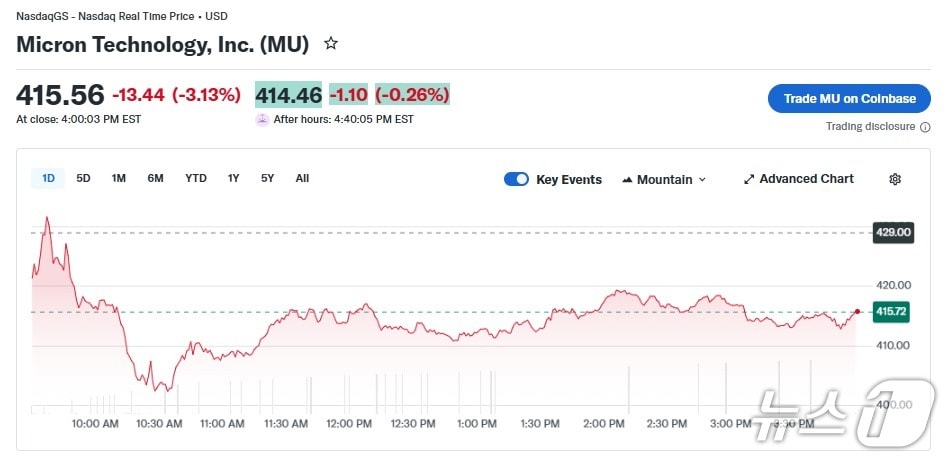The image size is (949, 461).
Task: Toggle the Key Events switch
Action: tap(516, 179)
